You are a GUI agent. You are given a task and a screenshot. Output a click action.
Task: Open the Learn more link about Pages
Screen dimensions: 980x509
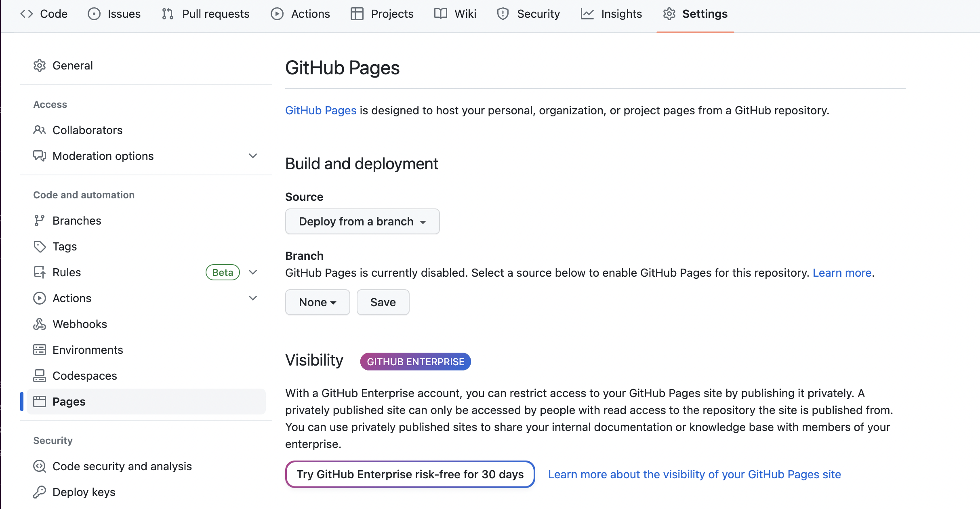tap(842, 273)
